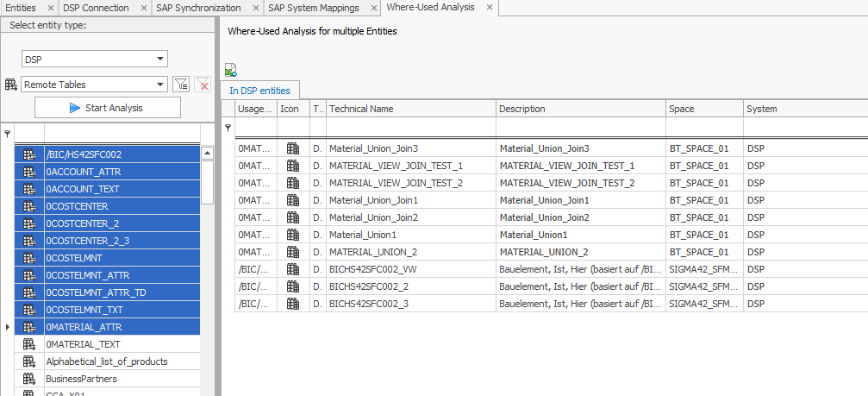The height and width of the screenshot is (396, 868).
Task: Close the SAP System Mappings tab
Action: 373,9
